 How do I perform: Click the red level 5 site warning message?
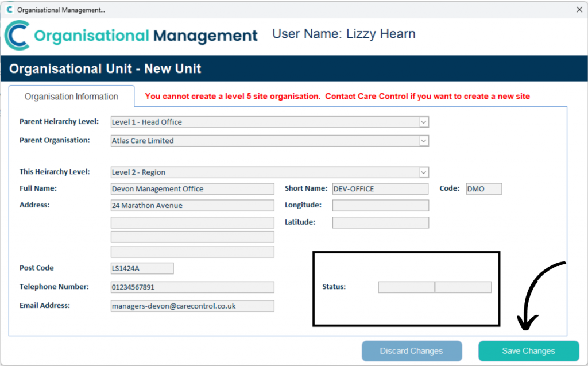pos(338,96)
